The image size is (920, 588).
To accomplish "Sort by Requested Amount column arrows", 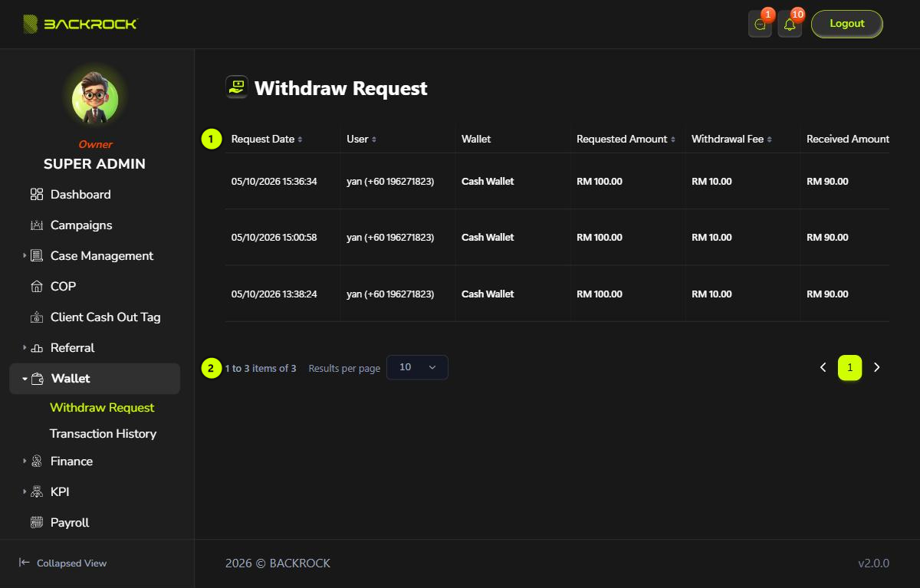I will click(x=672, y=140).
